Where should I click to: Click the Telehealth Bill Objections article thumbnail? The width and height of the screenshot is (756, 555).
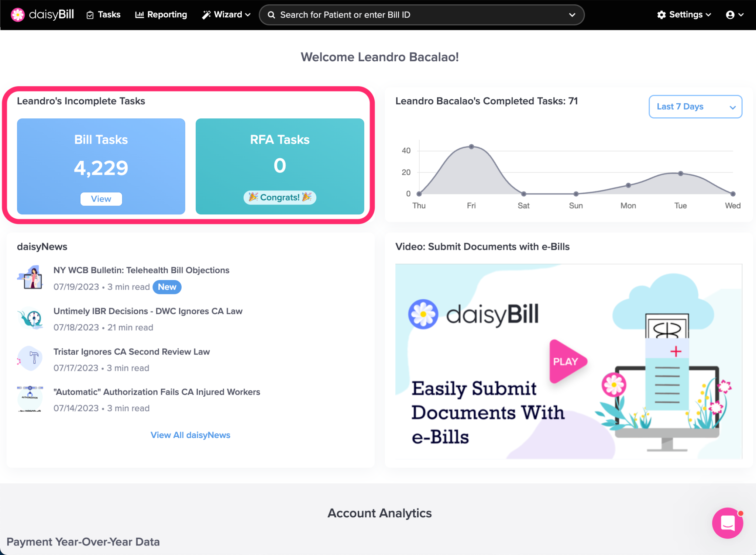click(x=31, y=277)
